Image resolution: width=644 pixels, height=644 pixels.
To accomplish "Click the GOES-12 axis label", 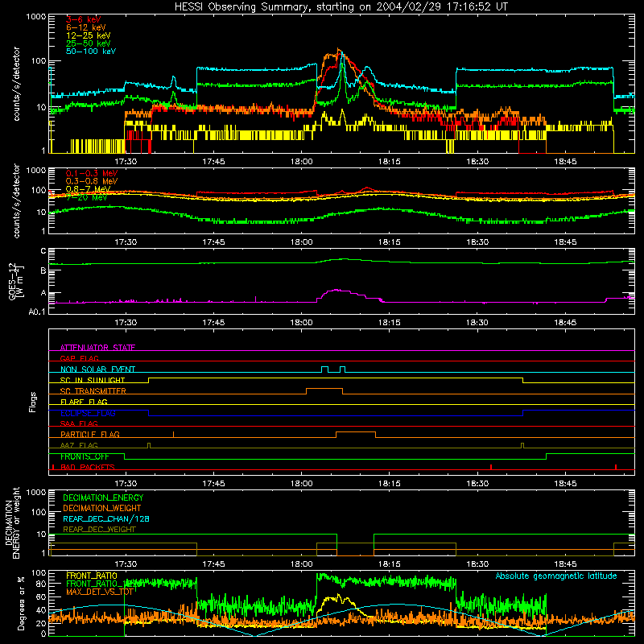I will [x=14, y=281].
